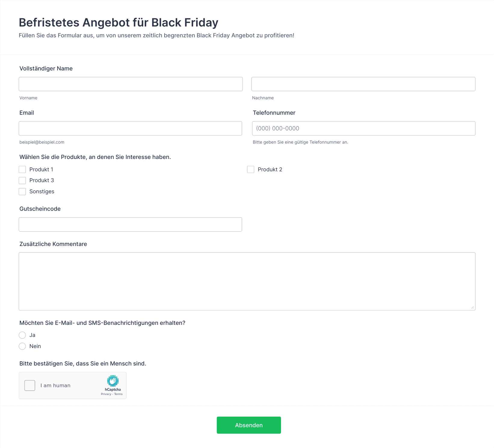Image resolution: width=494 pixels, height=448 pixels.
Task: Open the hCaptcha Privacy link
Action: (x=106, y=394)
